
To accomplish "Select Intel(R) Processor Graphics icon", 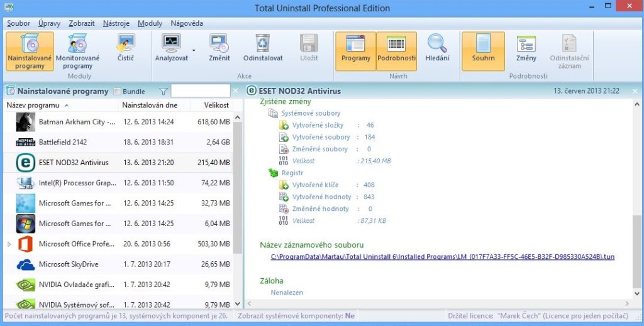I will [25, 183].
